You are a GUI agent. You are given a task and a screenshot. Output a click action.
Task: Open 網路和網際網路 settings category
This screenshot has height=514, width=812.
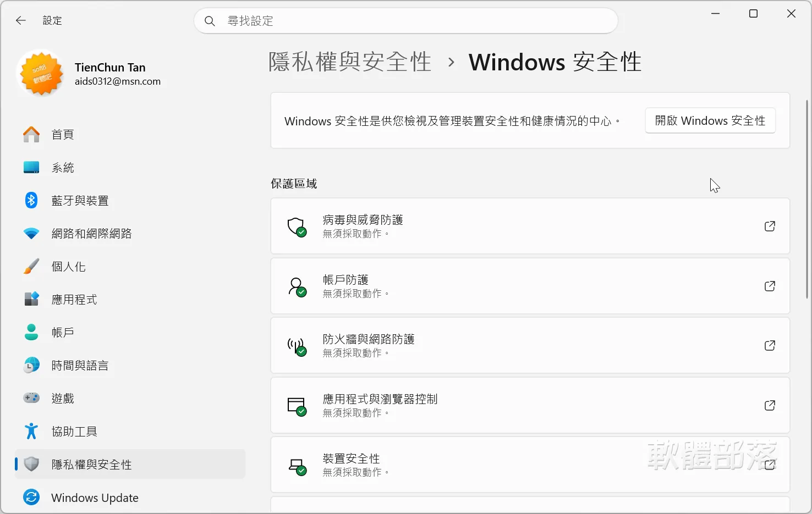point(130,234)
